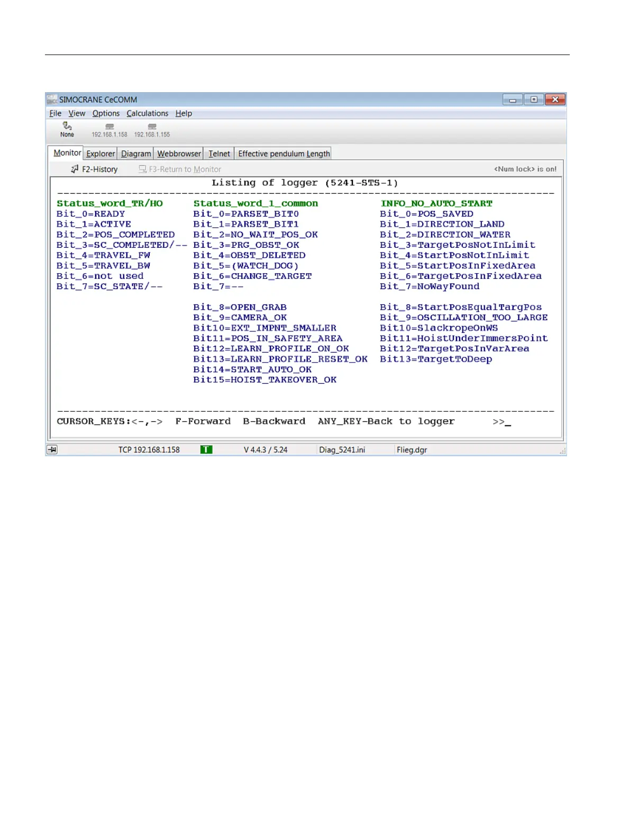Click the Num lock is on notice
The width and height of the screenshot is (630, 840).
pos(525,169)
